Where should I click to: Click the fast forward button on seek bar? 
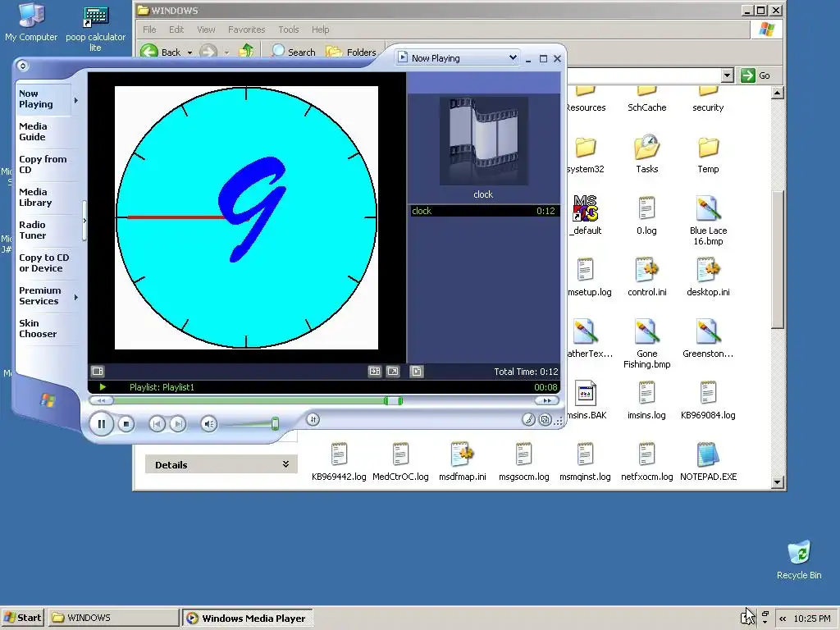(x=547, y=400)
